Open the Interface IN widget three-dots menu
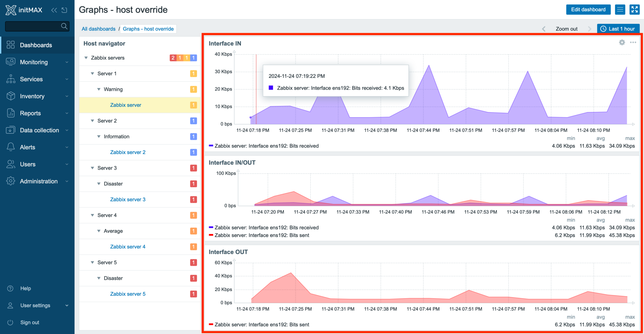Viewport: 644px width, 334px height. [x=633, y=42]
